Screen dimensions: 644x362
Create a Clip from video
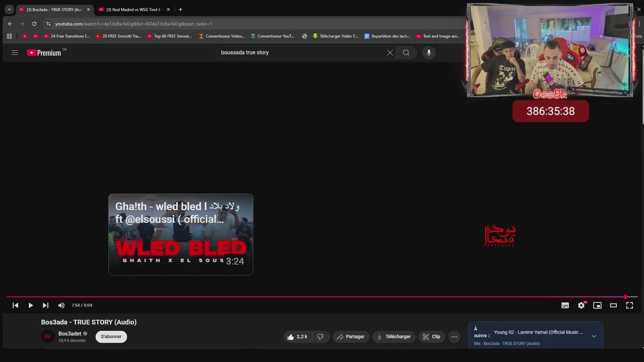point(432,337)
